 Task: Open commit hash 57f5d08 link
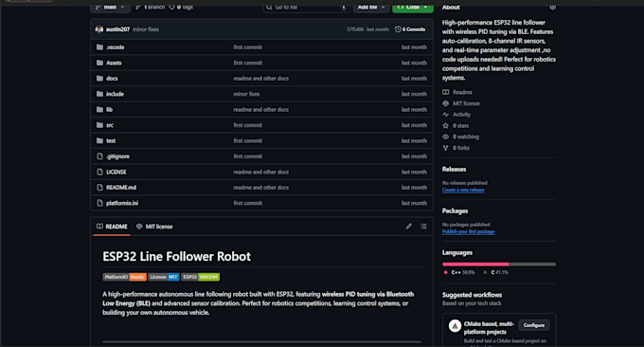tap(355, 29)
